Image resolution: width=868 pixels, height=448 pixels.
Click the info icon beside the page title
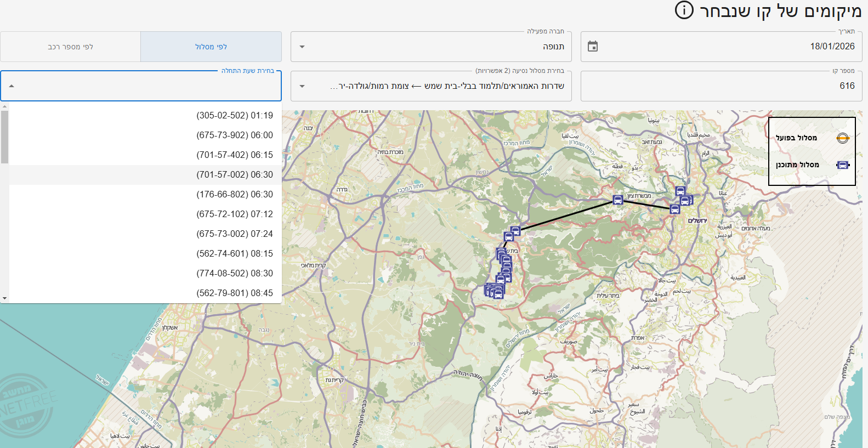(x=684, y=10)
